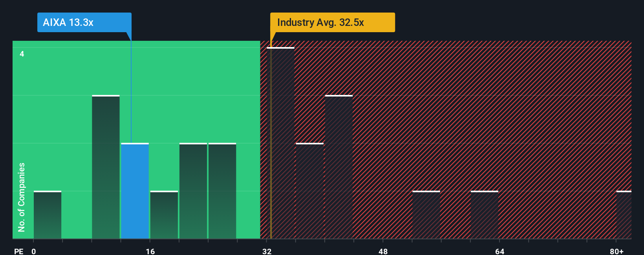
Task: Click the x-axis label 16
Action: coord(150,251)
